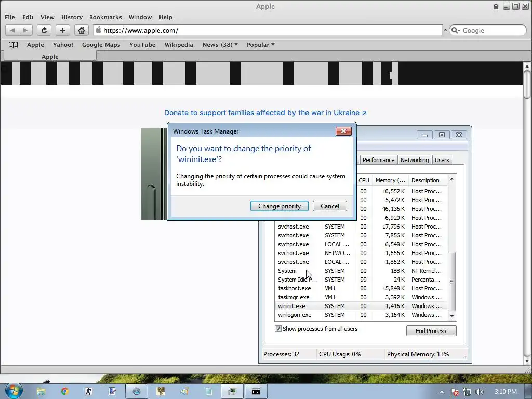The image size is (532, 399).
Task: Open the network tray icon
Action: (x=467, y=392)
